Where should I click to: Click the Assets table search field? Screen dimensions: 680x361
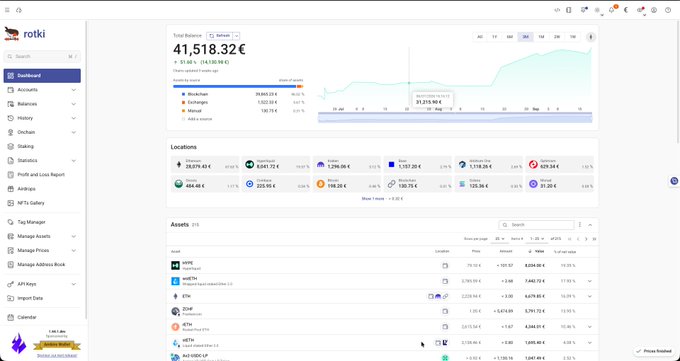pos(536,225)
